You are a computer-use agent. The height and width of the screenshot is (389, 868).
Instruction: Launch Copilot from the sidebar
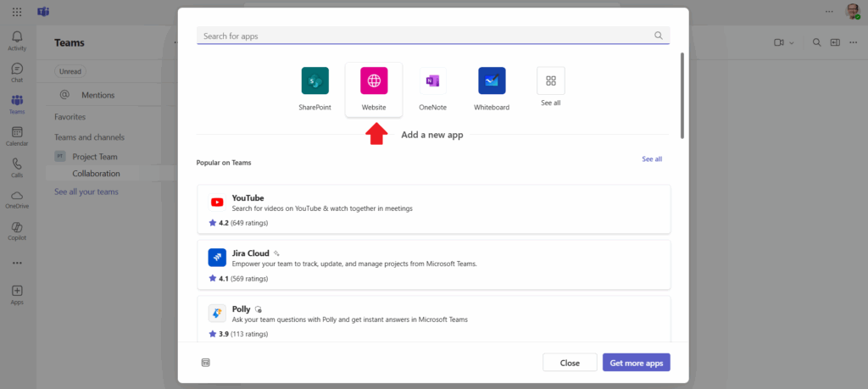[17, 231]
